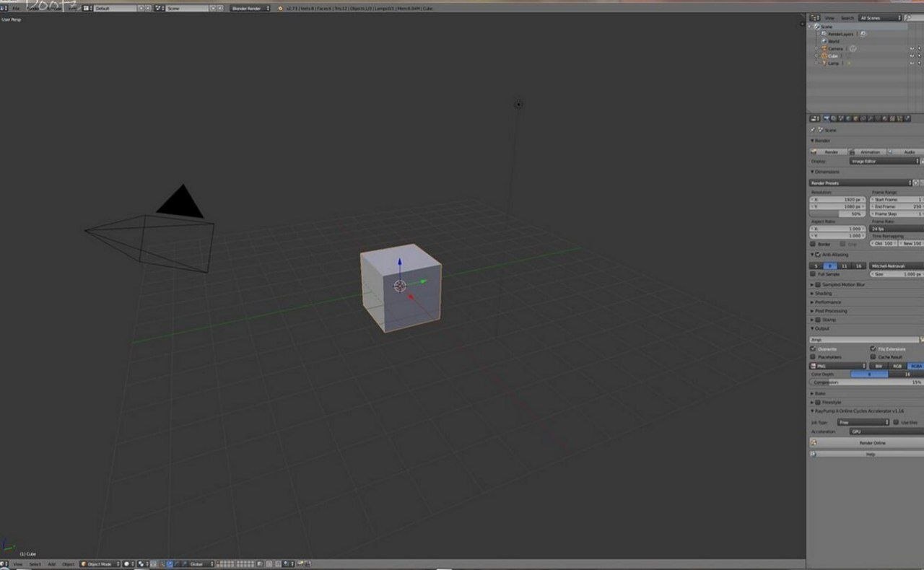
Task: Click the proportional editing icon
Action: click(268, 564)
